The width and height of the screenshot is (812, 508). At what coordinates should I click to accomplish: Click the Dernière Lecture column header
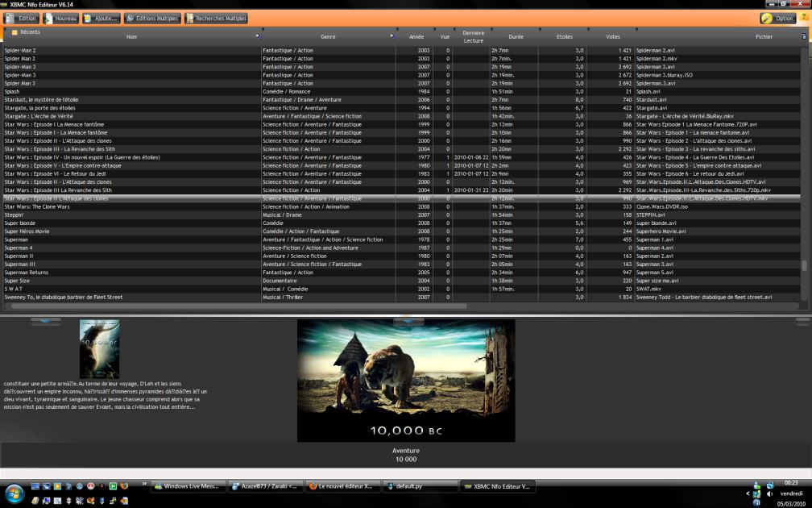(x=474, y=37)
